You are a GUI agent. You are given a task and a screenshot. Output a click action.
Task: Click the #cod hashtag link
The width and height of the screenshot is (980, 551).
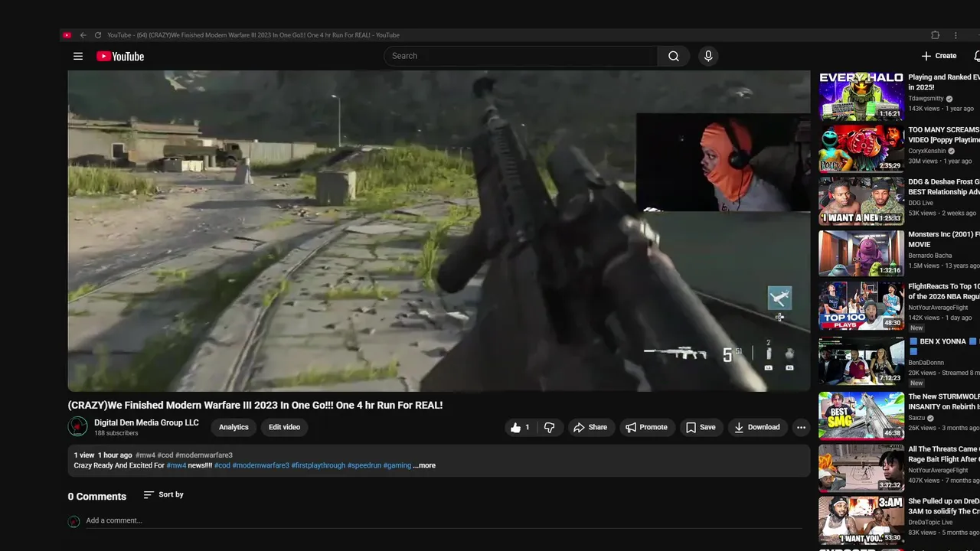tap(222, 465)
